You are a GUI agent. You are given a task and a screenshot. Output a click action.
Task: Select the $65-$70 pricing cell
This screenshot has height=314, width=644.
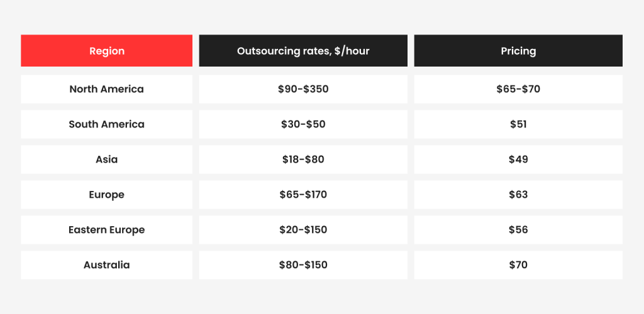point(518,89)
